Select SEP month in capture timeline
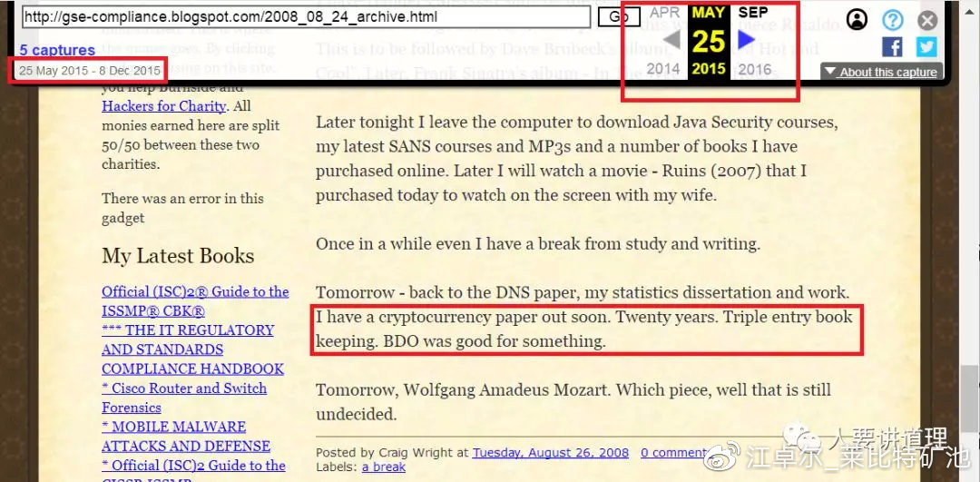This screenshot has height=482, width=980. coord(753,12)
